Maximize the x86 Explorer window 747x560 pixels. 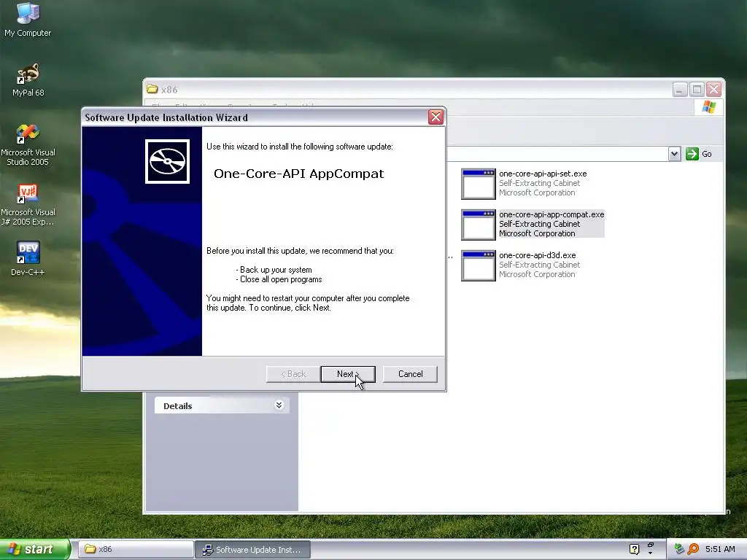coord(697,89)
